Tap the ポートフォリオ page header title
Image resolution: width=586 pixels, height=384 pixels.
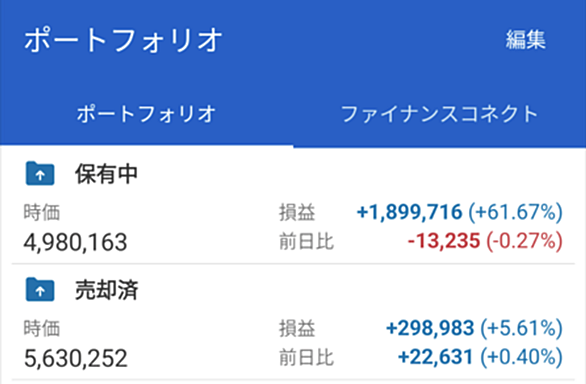123,40
